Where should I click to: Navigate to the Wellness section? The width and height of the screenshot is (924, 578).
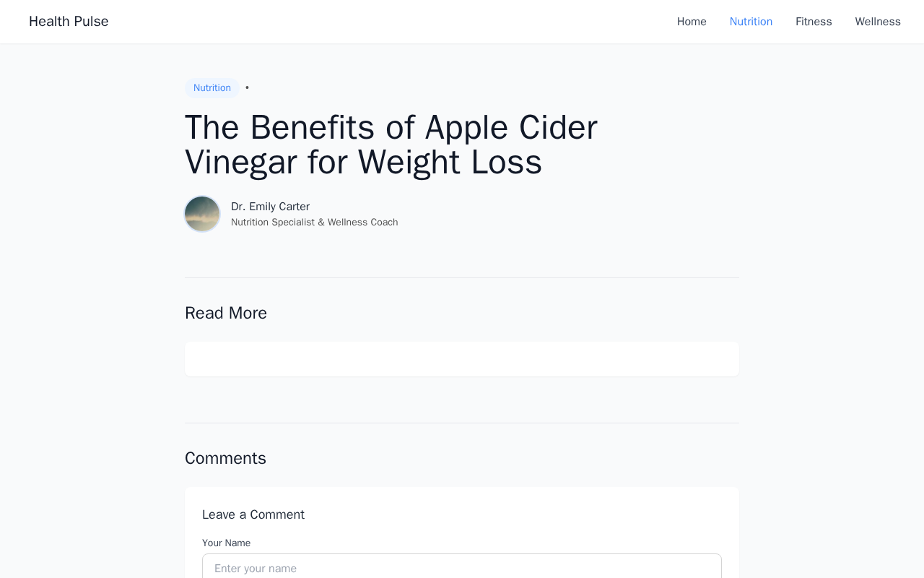tap(878, 22)
